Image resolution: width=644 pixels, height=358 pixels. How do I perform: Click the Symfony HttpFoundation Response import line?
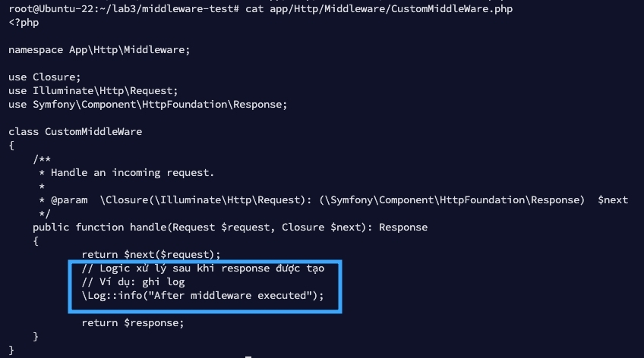tap(148, 104)
